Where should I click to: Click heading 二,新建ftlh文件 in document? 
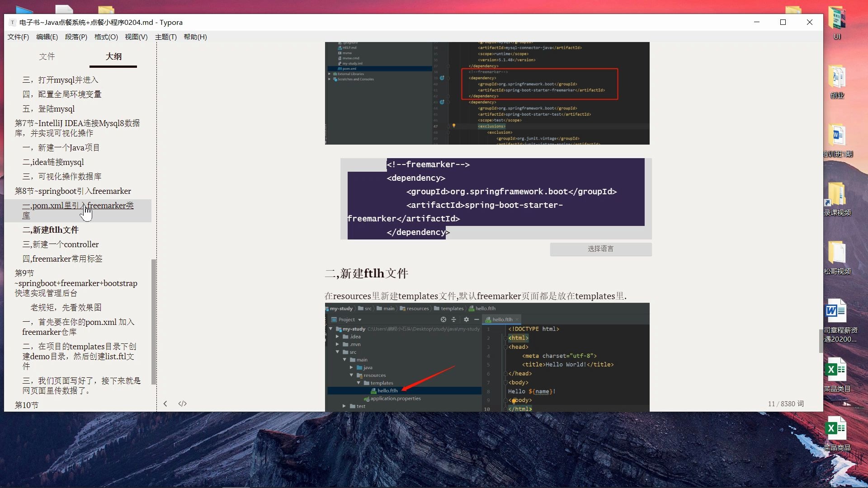pos(366,273)
